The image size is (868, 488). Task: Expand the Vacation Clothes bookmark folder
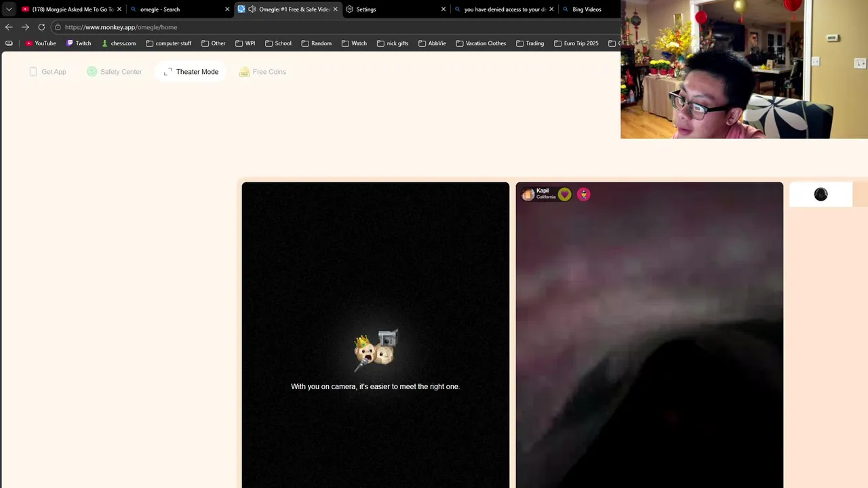[481, 43]
